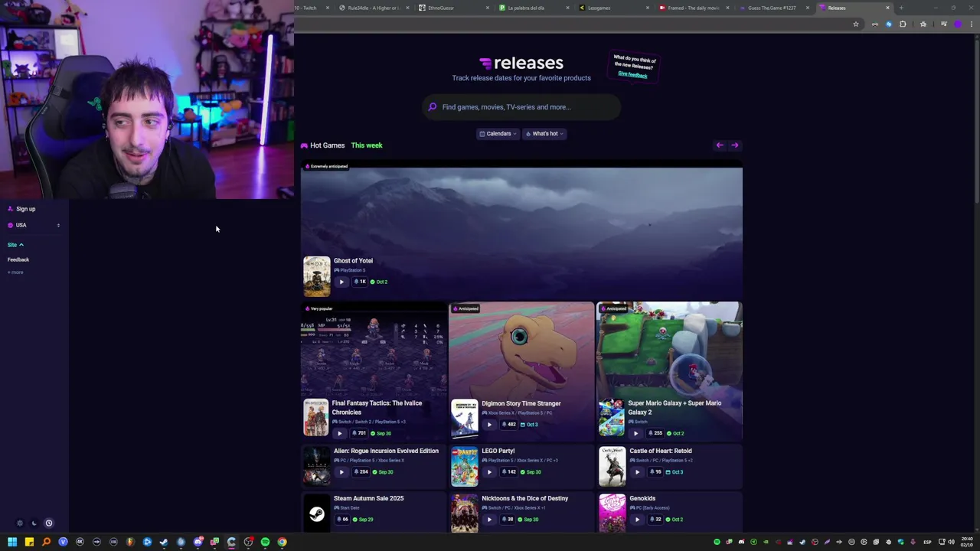Click the search field for games, movies, TV-series
Viewport: 980px width, 551px height.
coord(521,107)
